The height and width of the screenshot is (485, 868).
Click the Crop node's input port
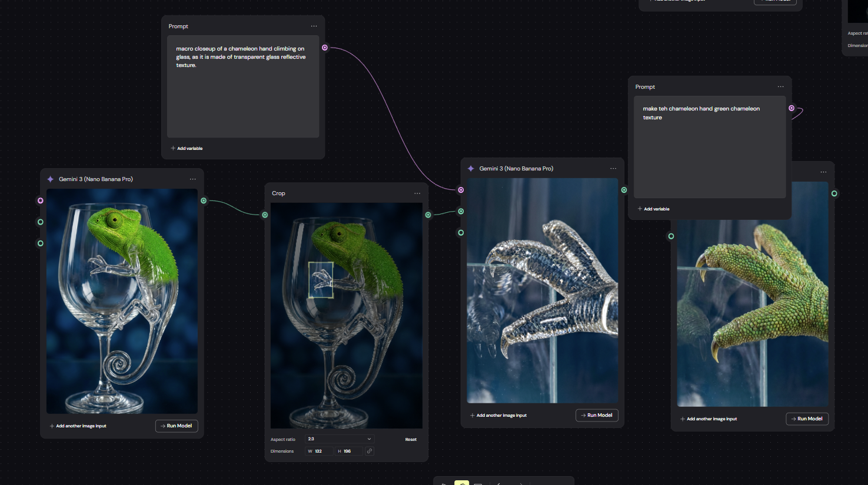[x=265, y=215]
